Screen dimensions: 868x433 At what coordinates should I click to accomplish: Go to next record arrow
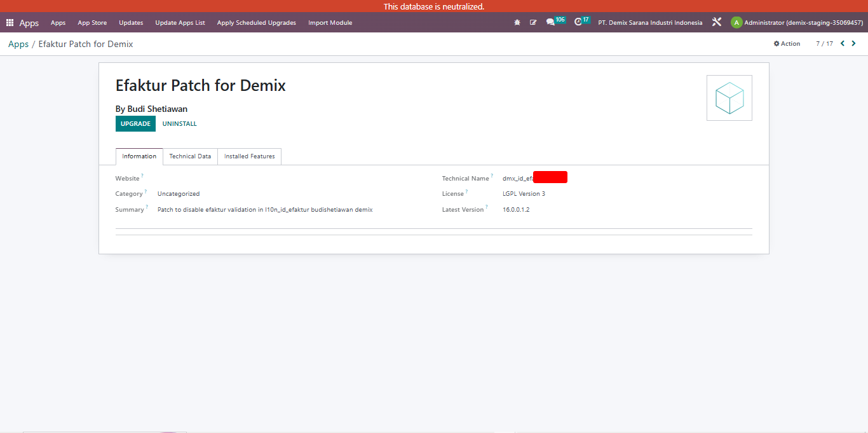point(853,44)
